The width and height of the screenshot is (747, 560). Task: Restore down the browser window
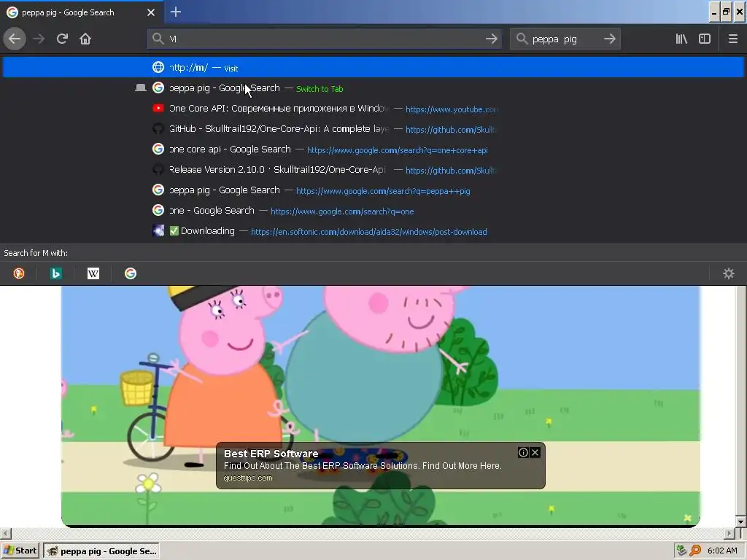(726, 12)
